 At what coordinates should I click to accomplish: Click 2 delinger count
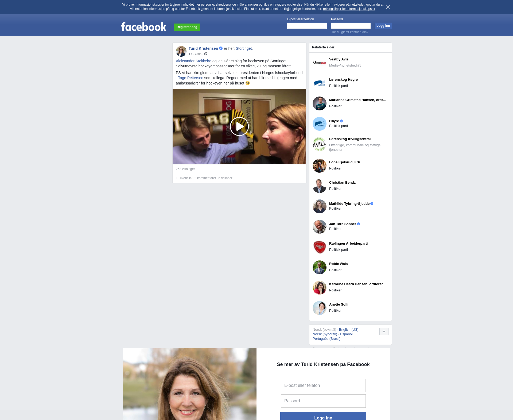pyautogui.click(x=225, y=178)
